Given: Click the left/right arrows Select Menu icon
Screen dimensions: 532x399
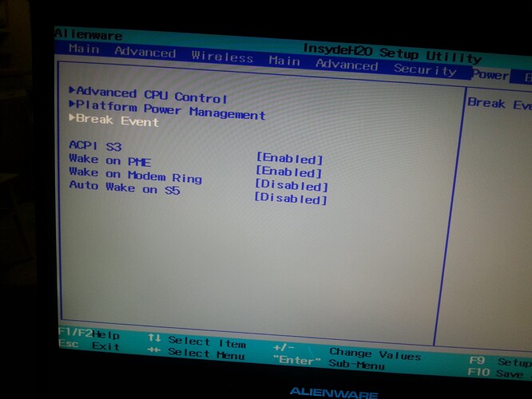Looking at the screenshot, I should pos(155,353).
